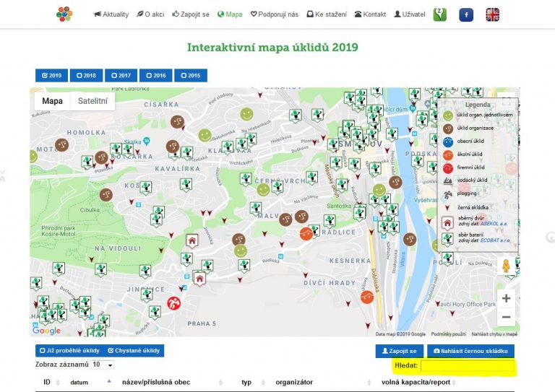Open the Facebook page icon
This screenshot has height=392, width=555.
pyautogui.click(x=466, y=15)
